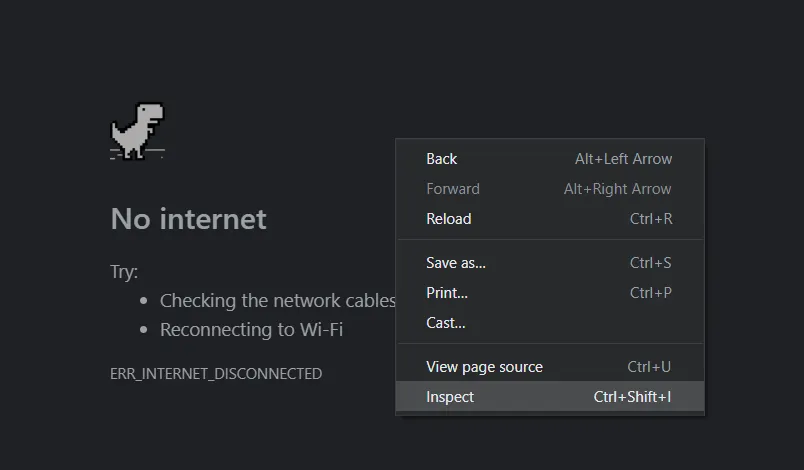Click bullet point before "Reconnecting to Wi-Fi"
The width and height of the screenshot is (804, 470).
(x=144, y=330)
